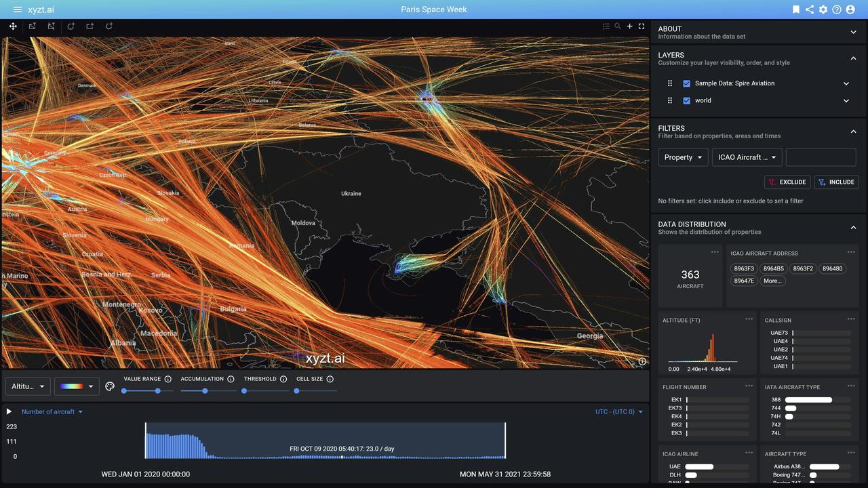This screenshot has height=488, width=868.
Task: Open Flight Number card options menu
Action: [749, 386]
